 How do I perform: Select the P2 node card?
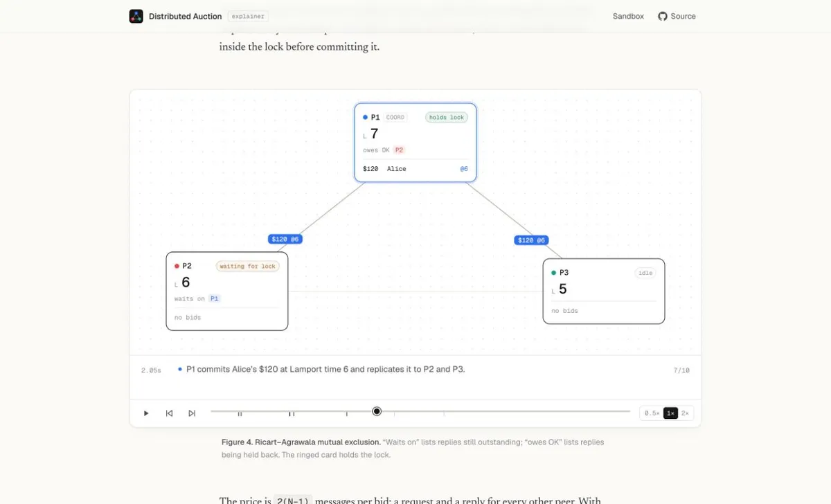pyautogui.click(x=227, y=291)
